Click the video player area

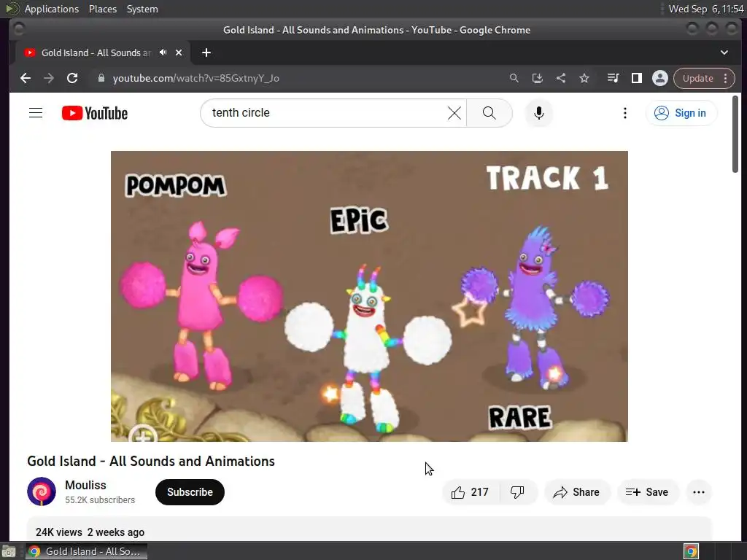click(369, 296)
